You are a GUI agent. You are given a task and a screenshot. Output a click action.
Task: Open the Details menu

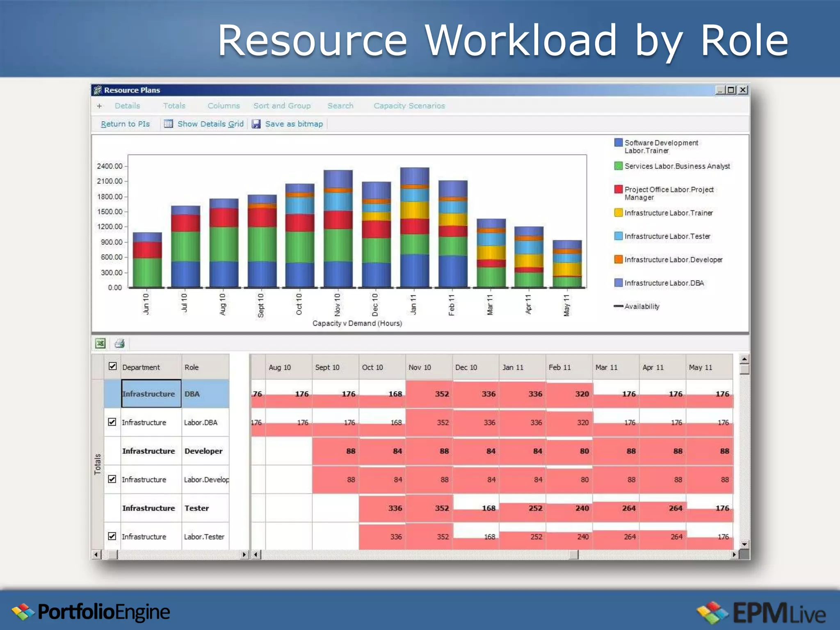[127, 106]
